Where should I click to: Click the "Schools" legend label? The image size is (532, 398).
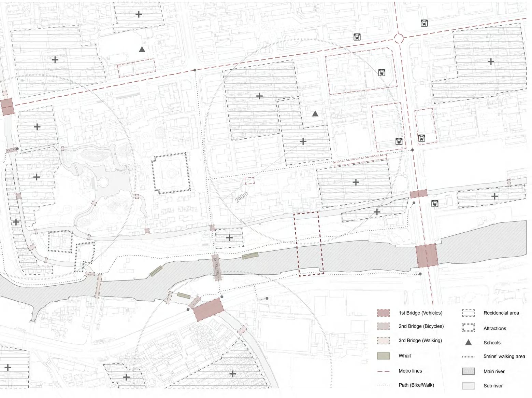coord(492,343)
